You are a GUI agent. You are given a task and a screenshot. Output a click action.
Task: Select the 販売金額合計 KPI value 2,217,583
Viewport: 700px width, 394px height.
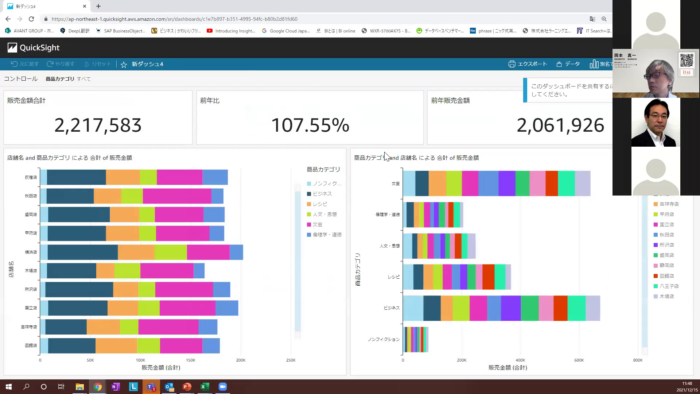click(98, 125)
